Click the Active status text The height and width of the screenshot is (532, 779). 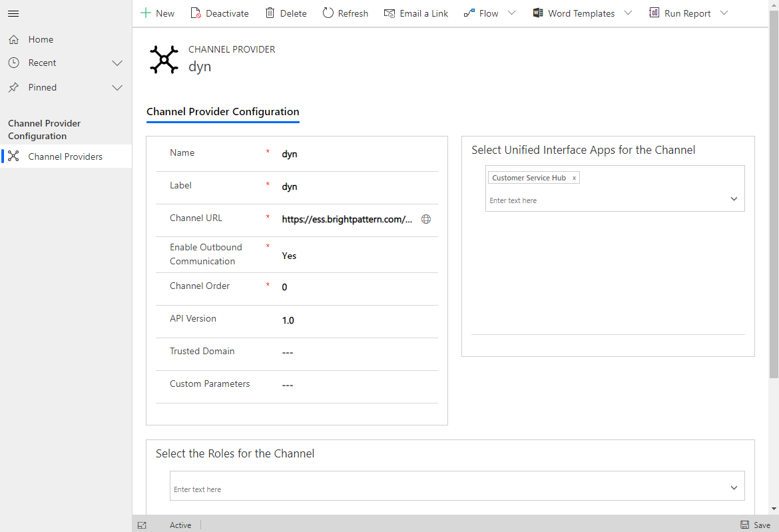pyautogui.click(x=180, y=525)
